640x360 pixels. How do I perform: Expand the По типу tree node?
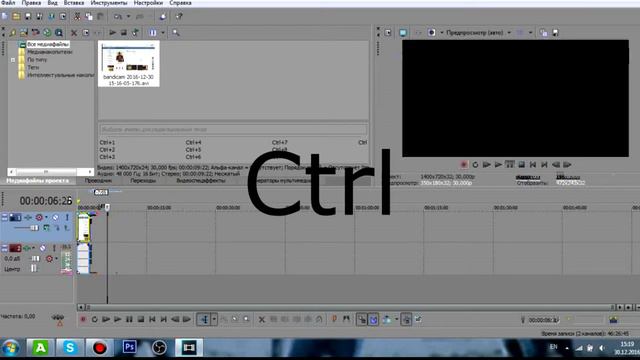pyautogui.click(x=13, y=60)
